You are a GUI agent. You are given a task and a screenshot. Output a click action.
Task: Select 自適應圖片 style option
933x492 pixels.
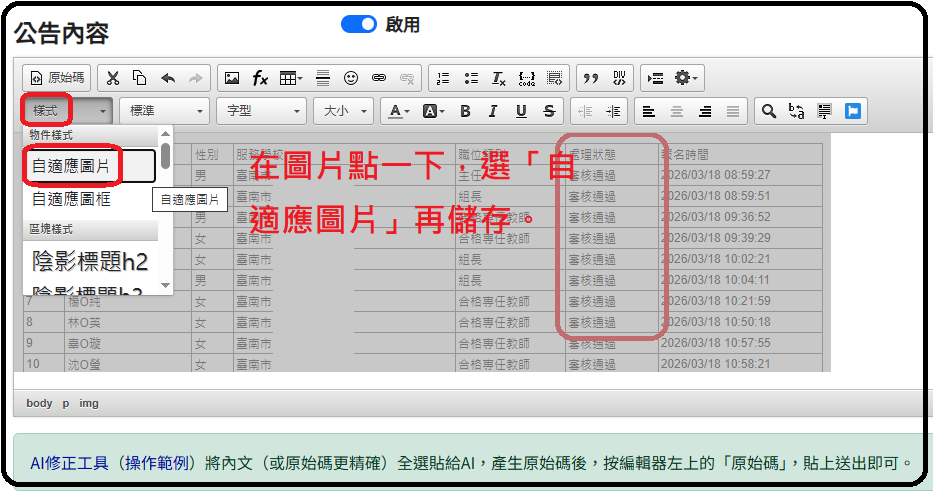72,167
